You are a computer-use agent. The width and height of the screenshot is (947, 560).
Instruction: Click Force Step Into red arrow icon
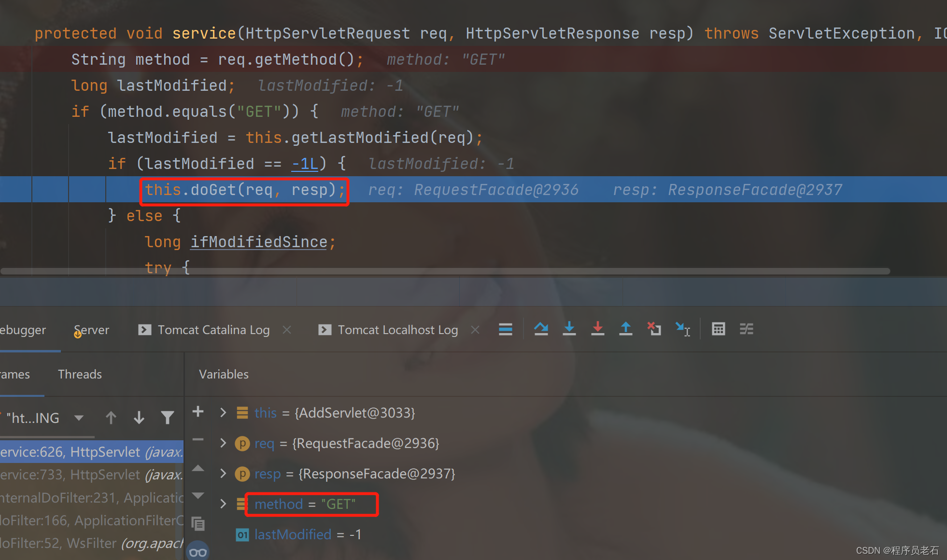tap(597, 329)
